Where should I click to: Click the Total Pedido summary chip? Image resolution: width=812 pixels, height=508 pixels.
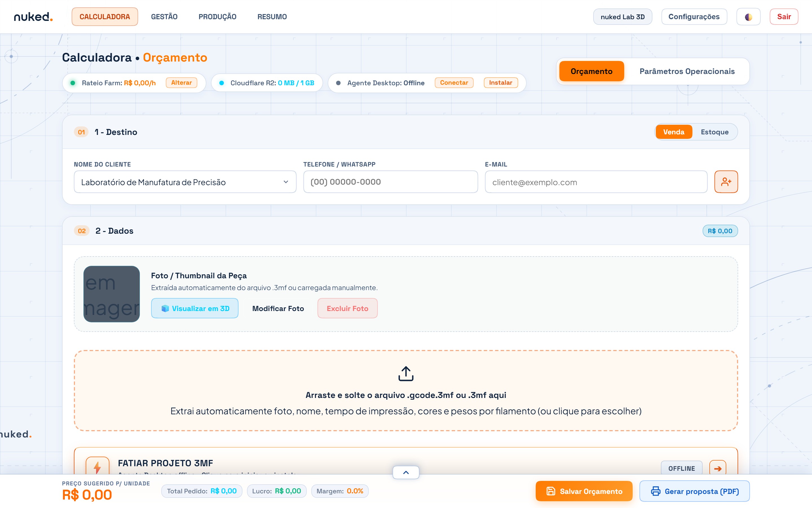(202, 491)
